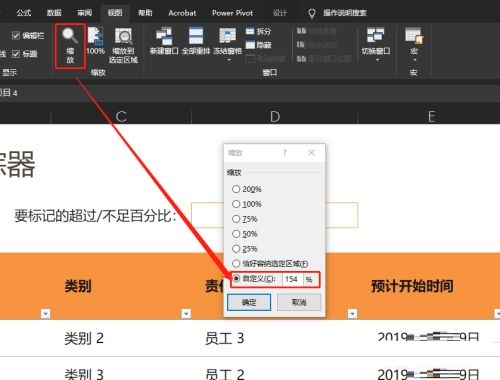Select Arrange All (全部重排) icon
The width and height of the screenshot is (500, 380).
196,41
